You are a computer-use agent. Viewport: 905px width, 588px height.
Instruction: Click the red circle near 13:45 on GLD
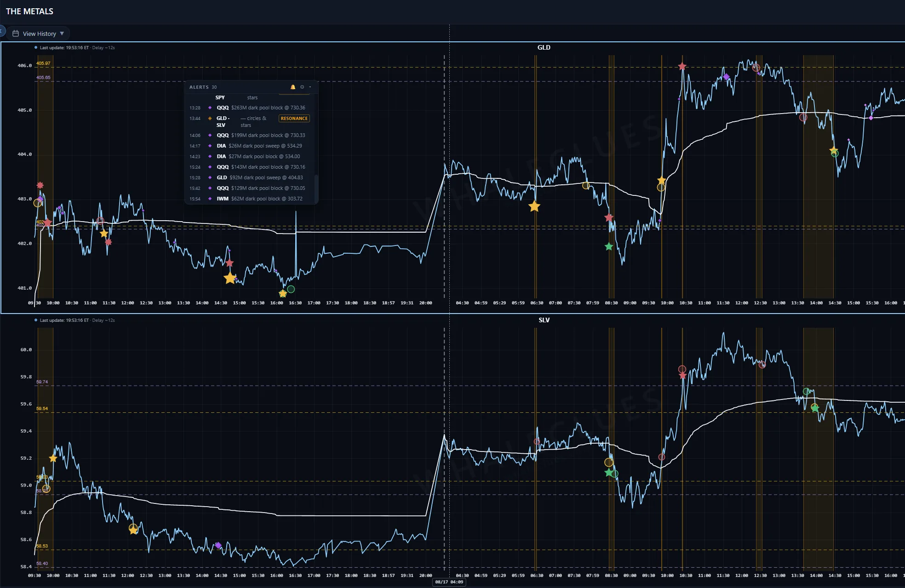[803, 117]
